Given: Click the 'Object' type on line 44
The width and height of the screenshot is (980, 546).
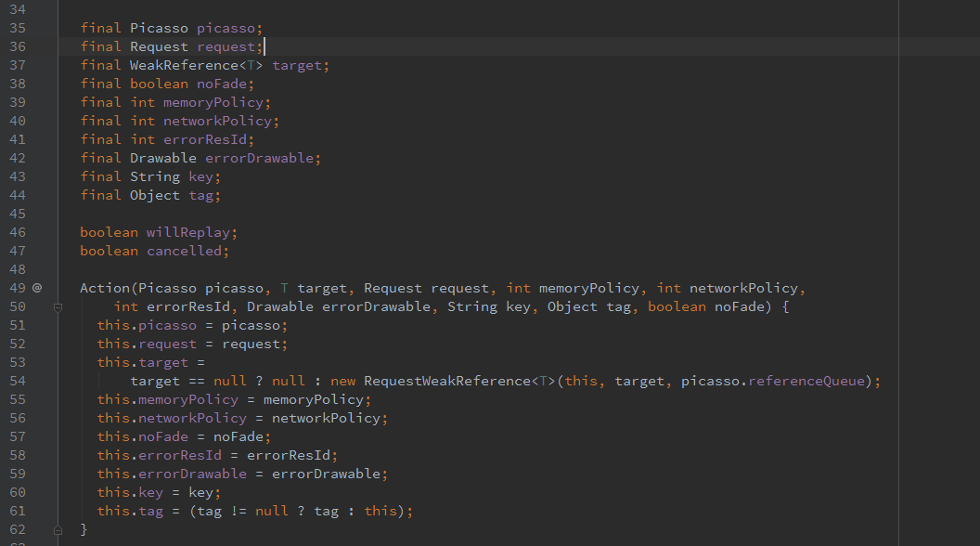Looking at the screenshot, I should [155, 195].
